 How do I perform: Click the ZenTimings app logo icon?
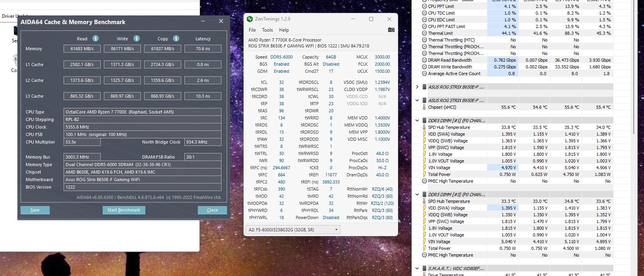250,19
